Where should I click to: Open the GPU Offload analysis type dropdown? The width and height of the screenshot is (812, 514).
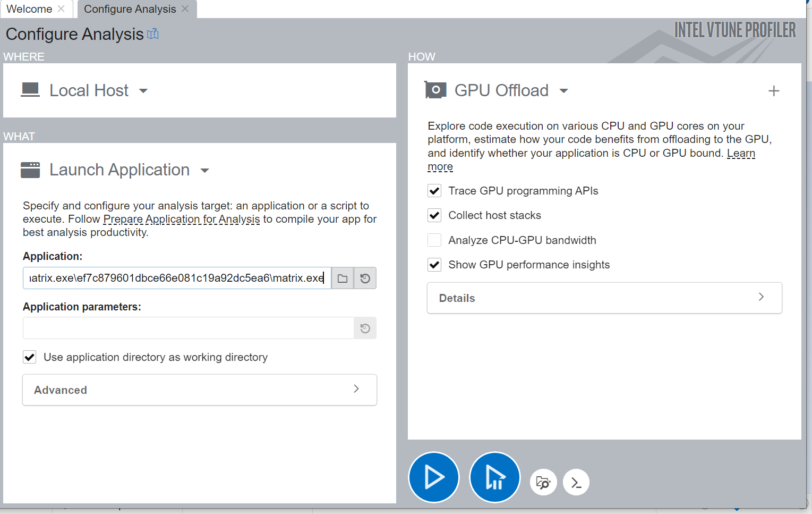pos(563,91)
